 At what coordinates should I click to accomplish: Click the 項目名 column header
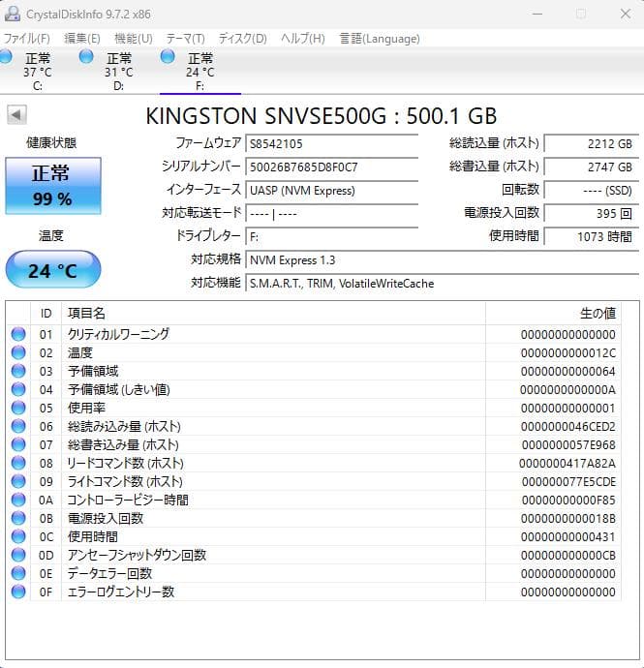pos(273,314)
